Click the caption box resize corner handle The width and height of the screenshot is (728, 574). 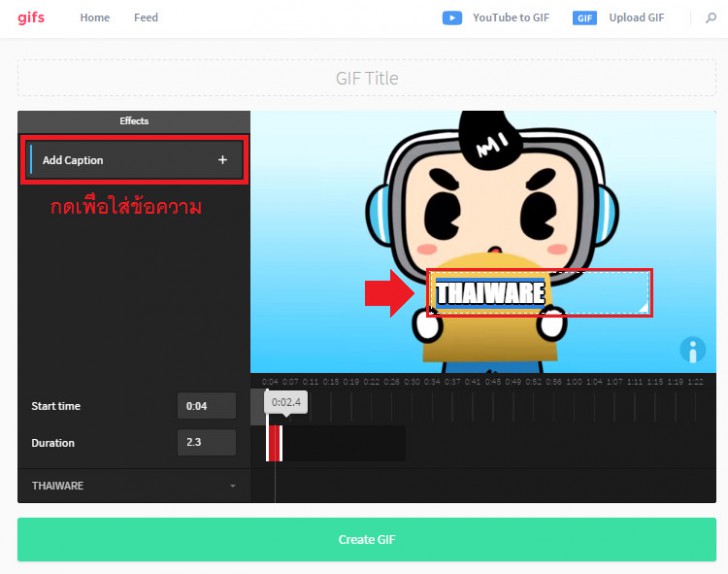643,308
